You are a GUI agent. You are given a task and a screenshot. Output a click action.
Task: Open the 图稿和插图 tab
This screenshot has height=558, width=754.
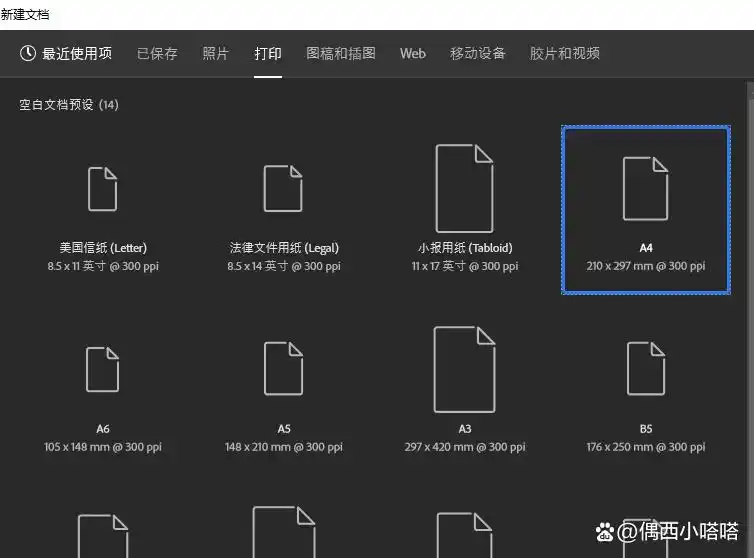click(340, 53)
